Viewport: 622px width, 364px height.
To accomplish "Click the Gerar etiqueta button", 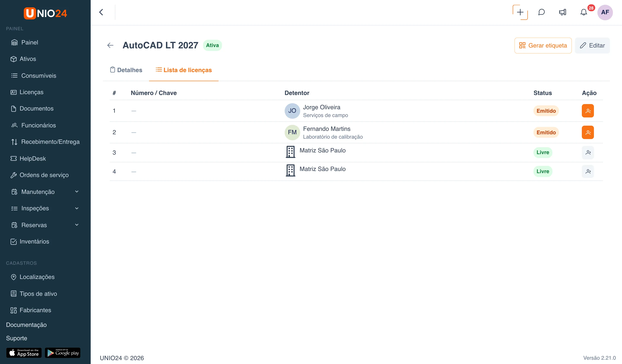I will point(543,45).
